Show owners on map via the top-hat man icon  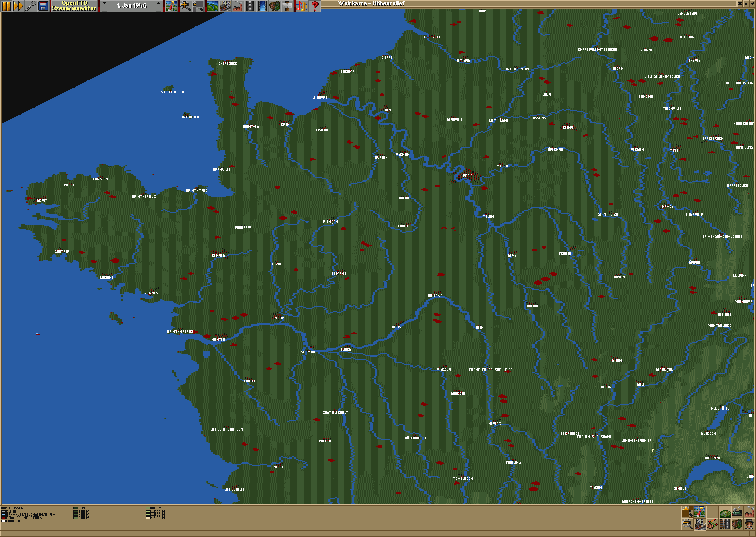pyautogui.click(x=749, y=524)
